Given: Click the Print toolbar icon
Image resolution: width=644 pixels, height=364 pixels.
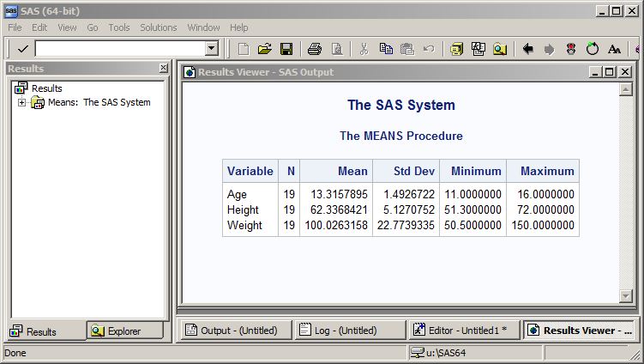Looking at the screenshot, I should 315,49.
